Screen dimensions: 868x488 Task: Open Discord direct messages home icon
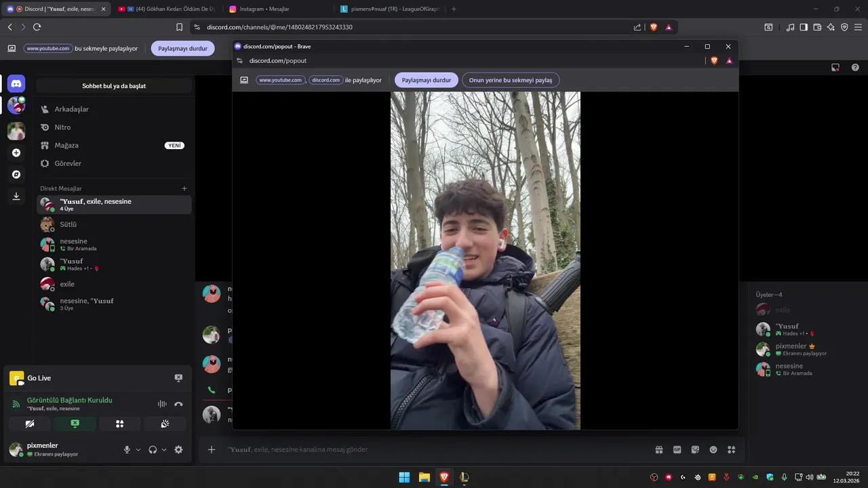[16, 84]
